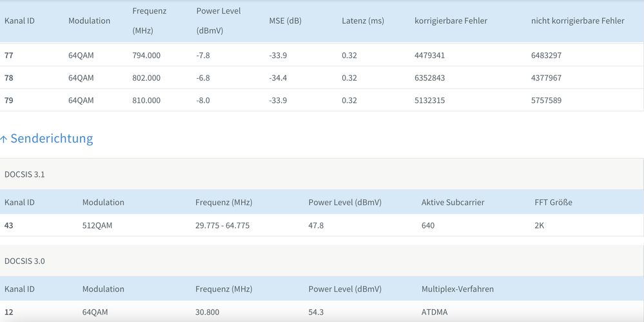Click frequency value 802.000

pyautogui.click(x=146, y=77)
